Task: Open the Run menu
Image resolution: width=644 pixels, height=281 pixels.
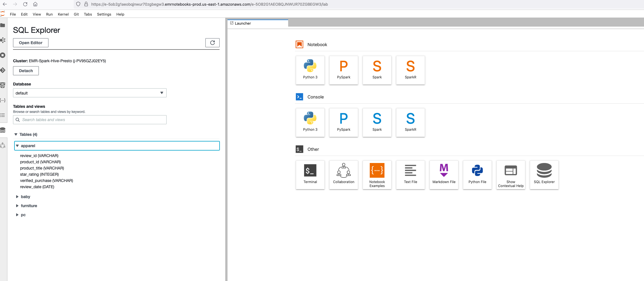Action: [x=49, y=14]
